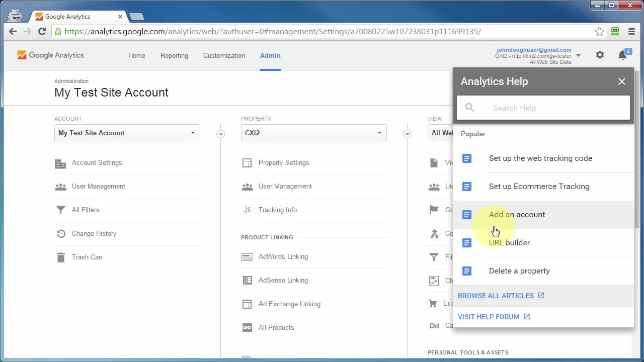644x362 pixels.
Task: Click document icon beside URL builder
Action: 467,243
